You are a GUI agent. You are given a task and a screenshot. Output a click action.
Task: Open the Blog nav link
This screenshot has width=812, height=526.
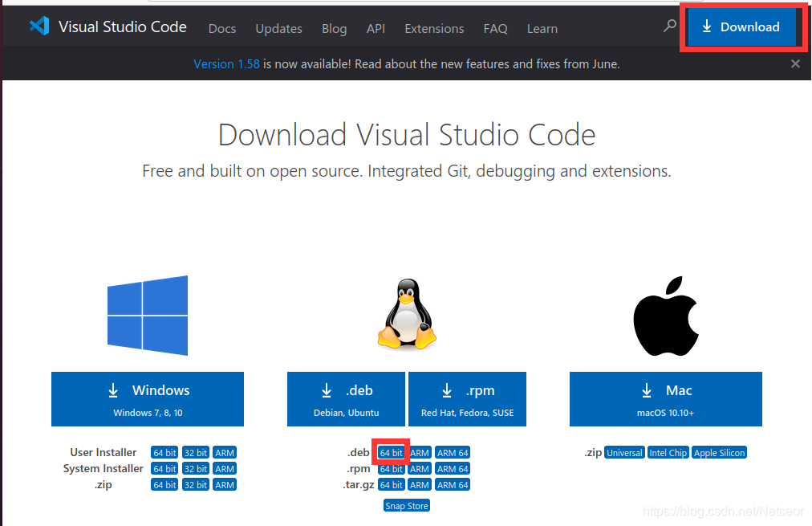click(334, 28)
